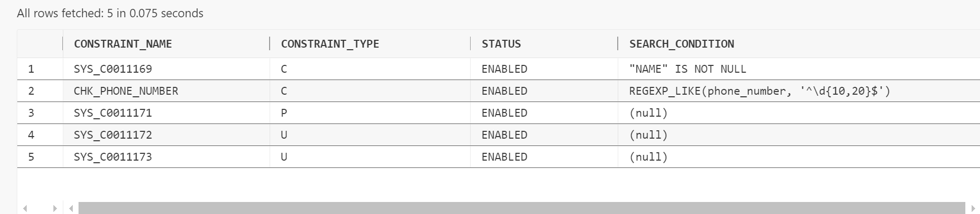Select the SYS_C0011169 cell
The height and width of the screenshot is (214, 980).
(166, 69)
